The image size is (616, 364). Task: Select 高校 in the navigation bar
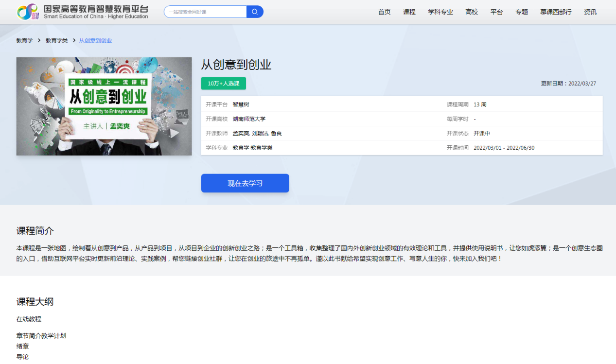472,12
